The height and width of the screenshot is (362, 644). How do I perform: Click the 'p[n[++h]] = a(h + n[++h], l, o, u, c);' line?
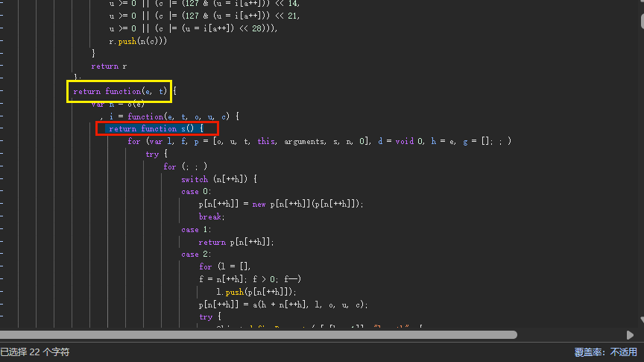click(283, 305)
